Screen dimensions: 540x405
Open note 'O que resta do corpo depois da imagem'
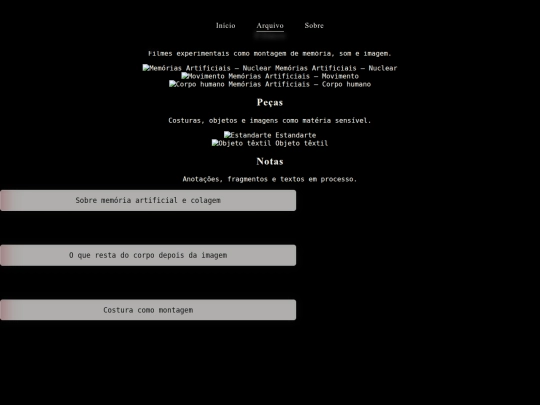[x=148, y=255]
